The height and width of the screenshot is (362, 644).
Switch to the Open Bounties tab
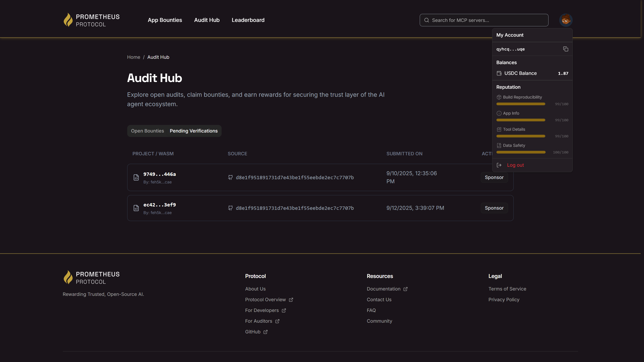click(x=147, y=131)
